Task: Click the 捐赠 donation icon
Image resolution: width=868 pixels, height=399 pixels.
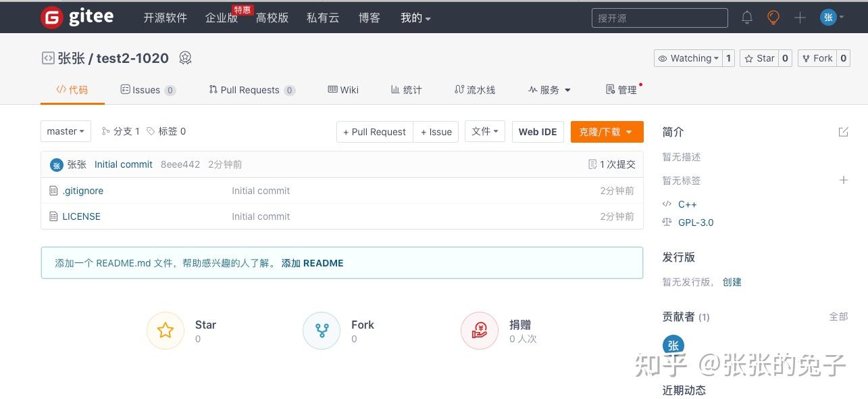Action: [480, 330]
